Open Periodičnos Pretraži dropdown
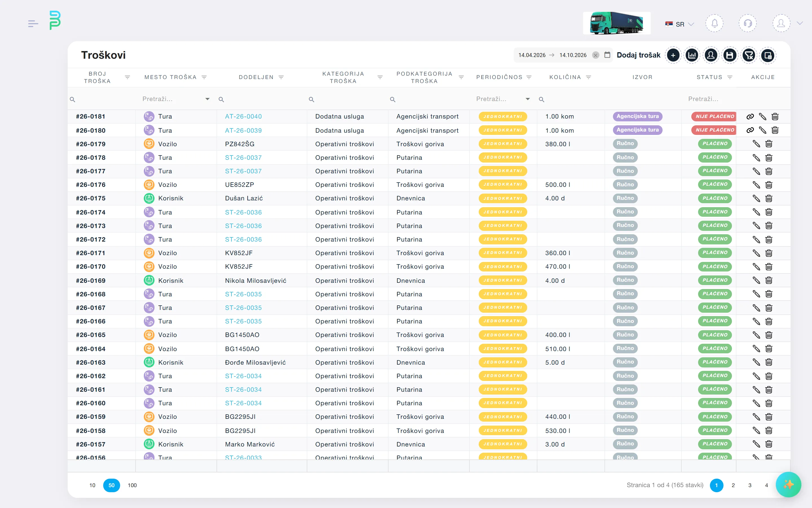 503,99
